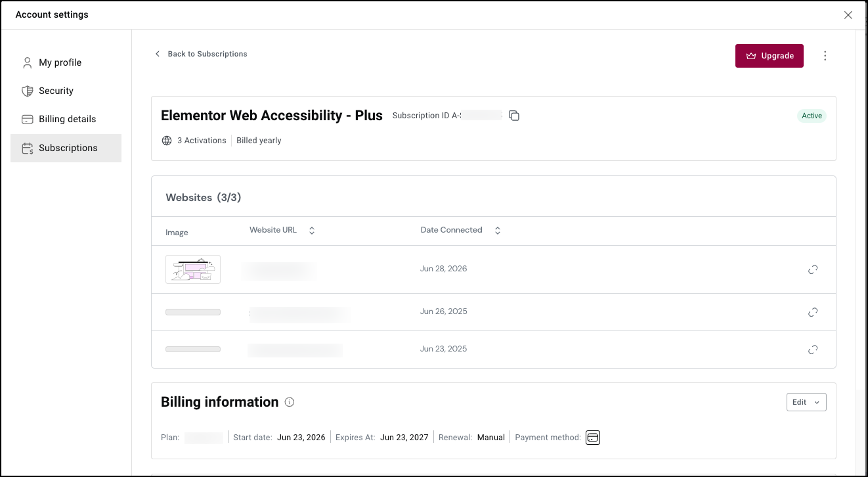This screenshot has width=868, height=477.
Task: Click the globe Activations icon
Action: click(x=167, y=141)
